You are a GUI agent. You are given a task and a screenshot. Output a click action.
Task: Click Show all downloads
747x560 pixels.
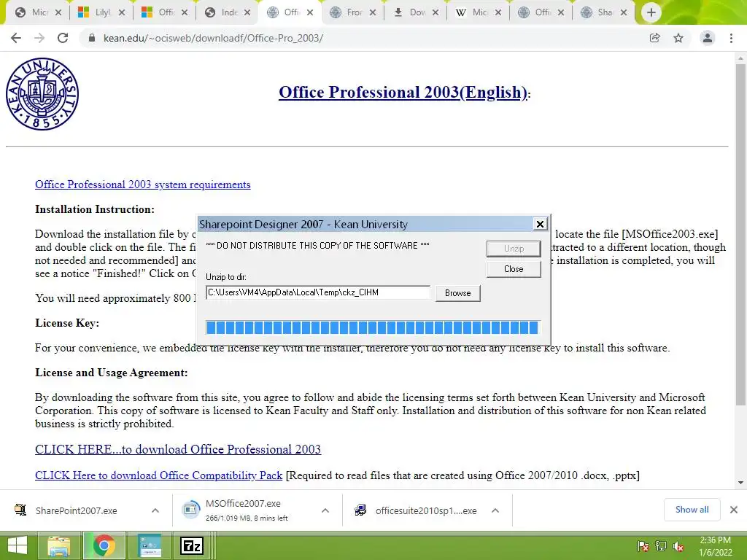[x=692, y=510]
